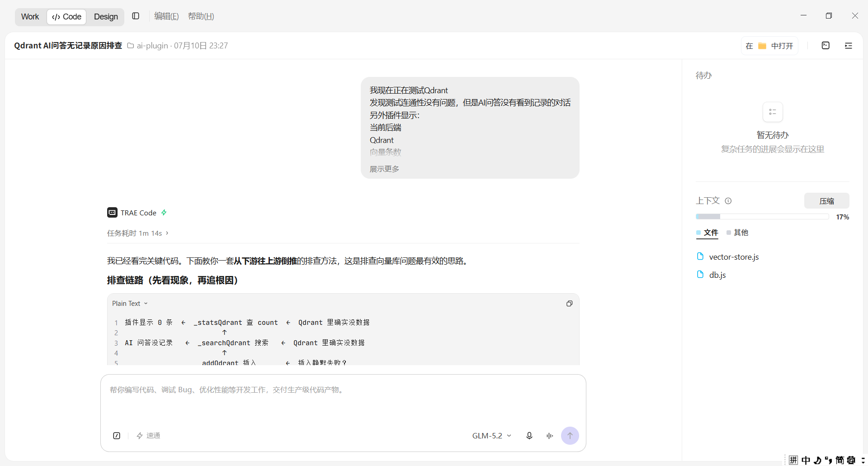Viewport: 868px width, 466px height.
Task: Click the ai-plugin folder icon
Action: (x=131, y=46)
